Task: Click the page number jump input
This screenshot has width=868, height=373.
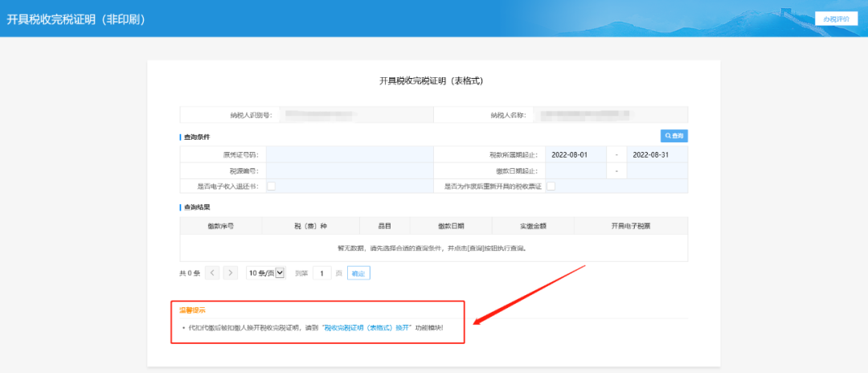Action: 321,273
